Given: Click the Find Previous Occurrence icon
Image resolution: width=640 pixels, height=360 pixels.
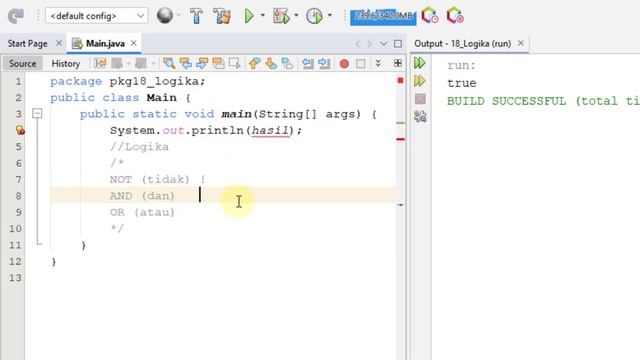Looking at the screenshot, I should coord(186,63).
